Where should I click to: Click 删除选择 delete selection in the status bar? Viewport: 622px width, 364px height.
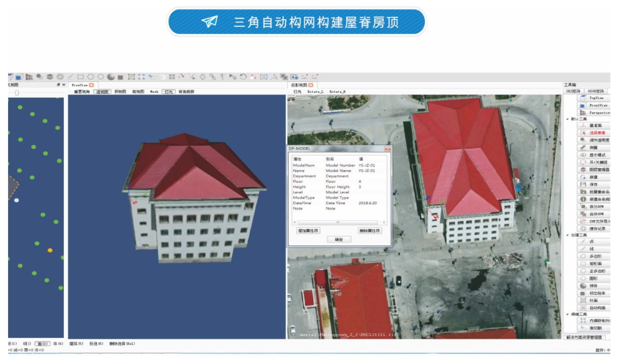[x=122, y=344]
